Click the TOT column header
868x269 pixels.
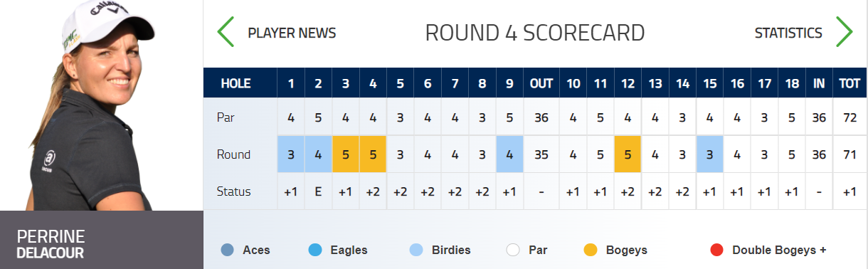click(x=850, y=83)
